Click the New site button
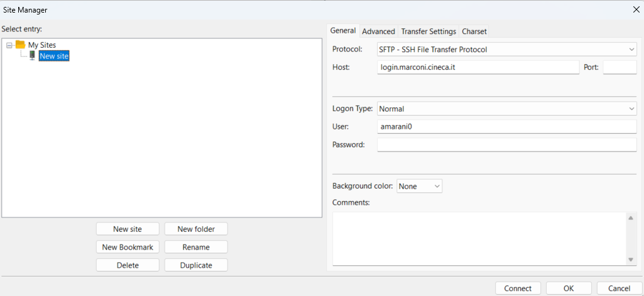 [x=128, y=229]
